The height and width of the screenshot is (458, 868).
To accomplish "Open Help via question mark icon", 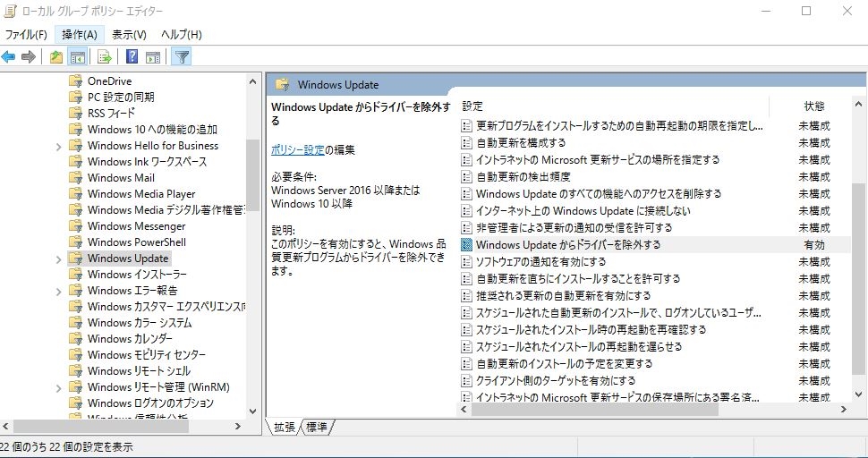I will [x=132, y=56].
